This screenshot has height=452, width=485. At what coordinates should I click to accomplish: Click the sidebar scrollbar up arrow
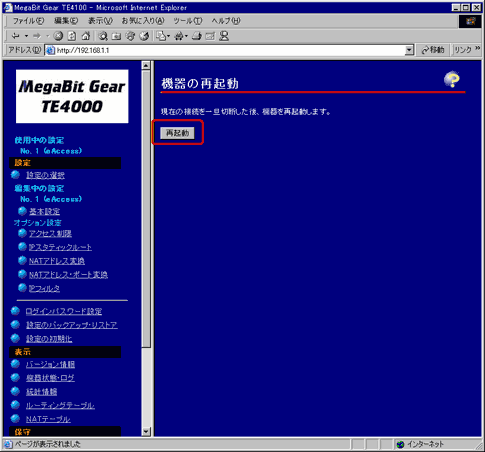146,65
